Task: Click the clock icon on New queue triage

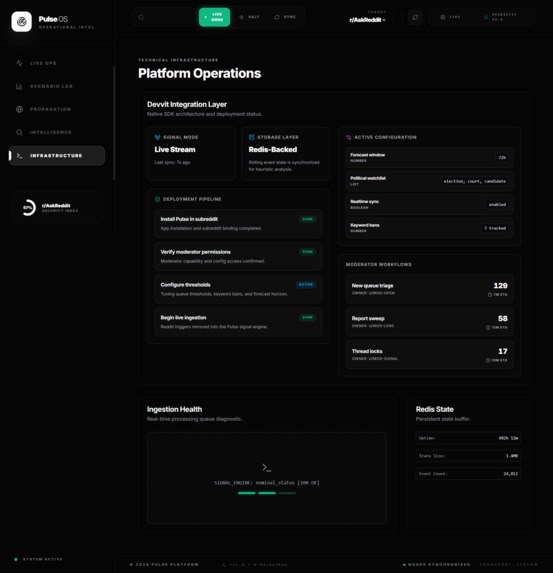Action: 490,295
